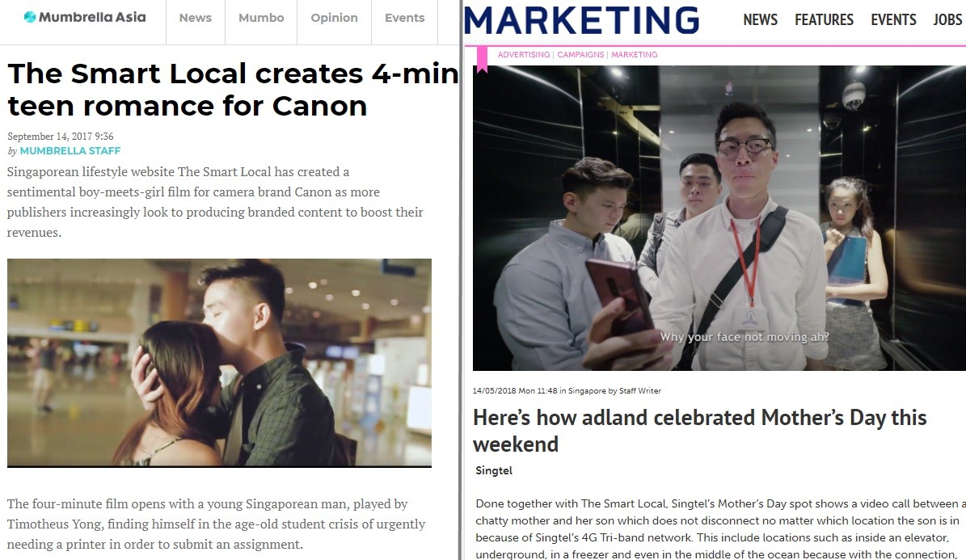966x560 pixels.
Task: Click the Mumbrella Asia logo icon
Action: coord(30,17)
